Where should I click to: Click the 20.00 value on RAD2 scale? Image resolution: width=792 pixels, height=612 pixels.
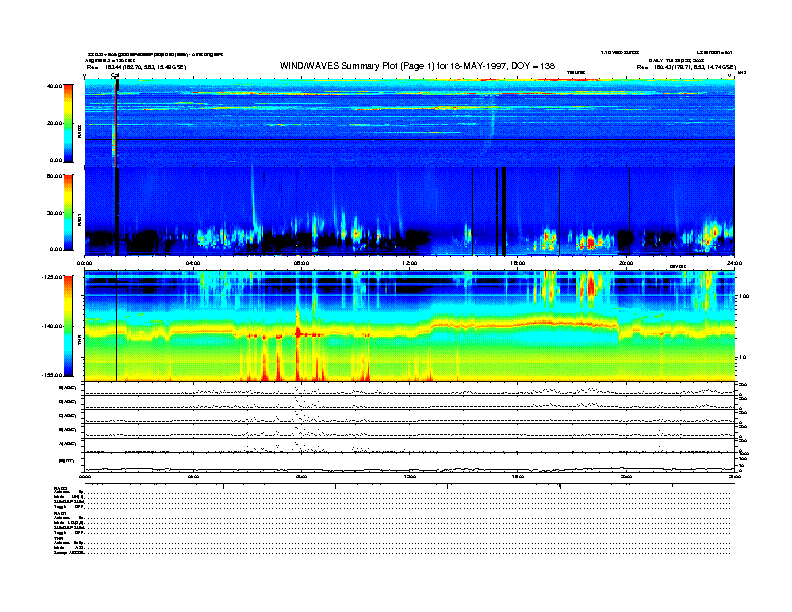[55, 123]
